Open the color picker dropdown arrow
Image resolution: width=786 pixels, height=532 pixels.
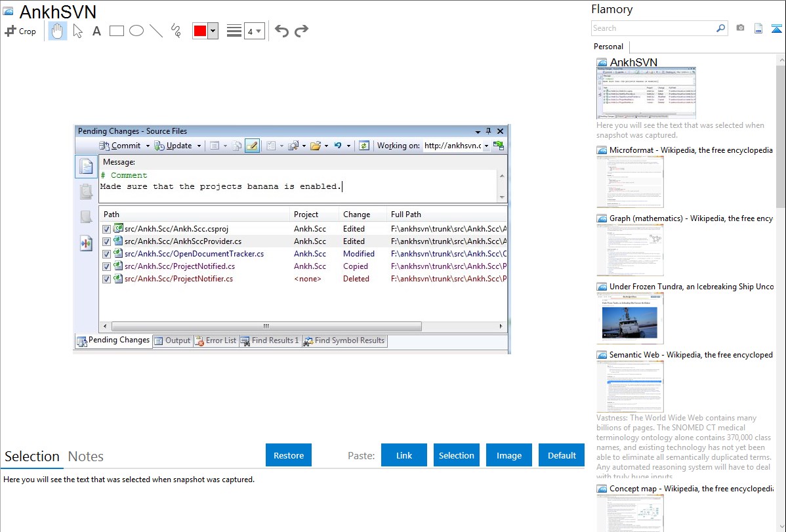213,31
